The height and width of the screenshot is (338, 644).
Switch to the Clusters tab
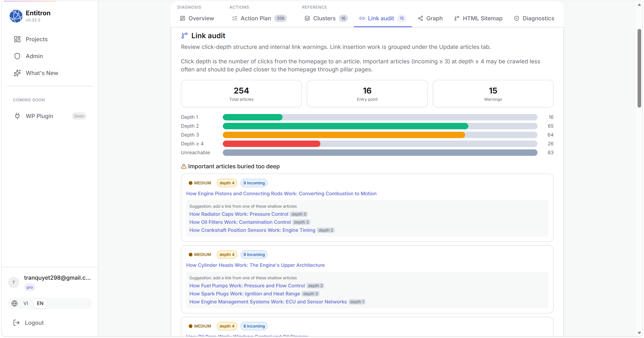(326, 18)
